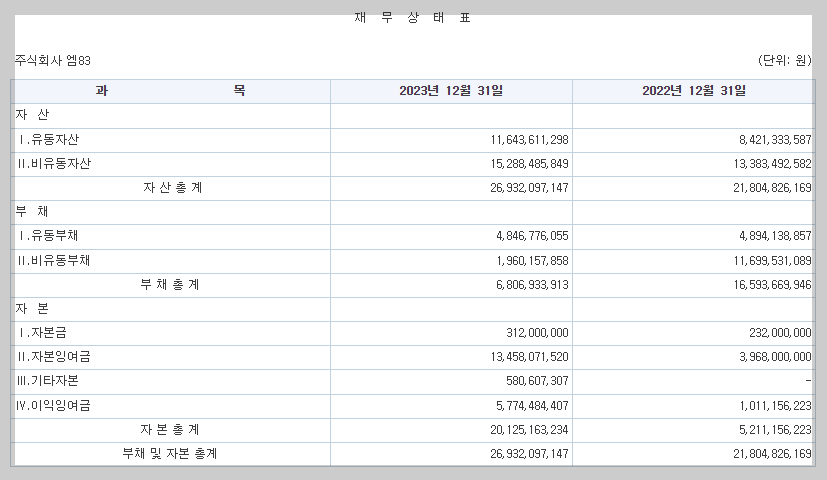Click the value 6,806,933,913
This screenshot has width=827, height=480.
tap(532, 285)
